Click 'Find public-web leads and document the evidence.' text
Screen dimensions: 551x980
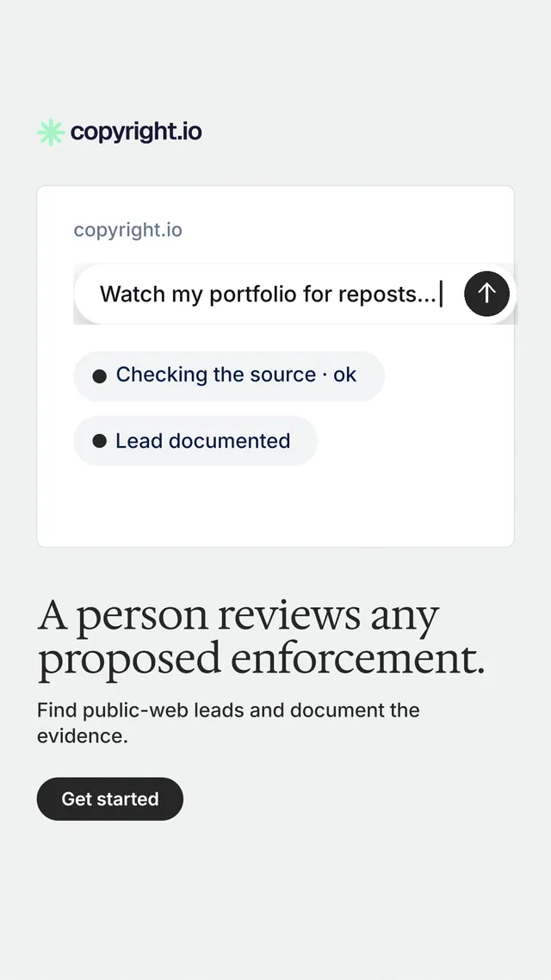point(229,723)
